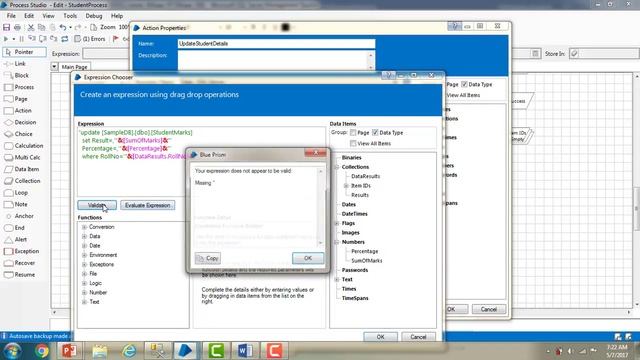The image size is (640, 360).
Task: Select the Block stage tool
Action: coord(22,76)
